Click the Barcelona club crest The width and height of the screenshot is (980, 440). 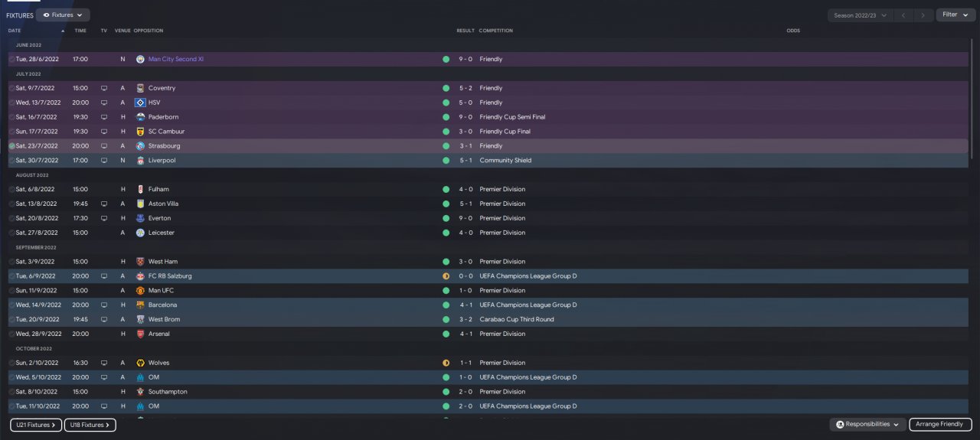click(140, 305)
